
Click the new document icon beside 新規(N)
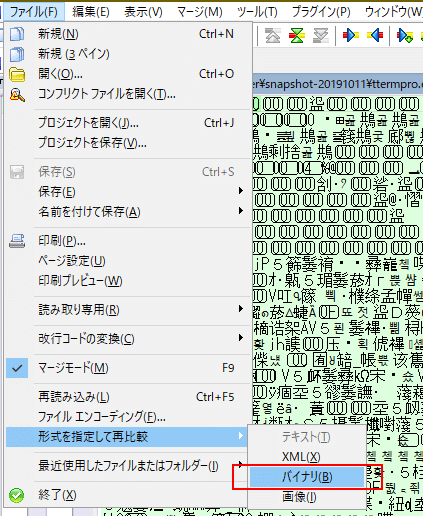[x=17, y=34]
